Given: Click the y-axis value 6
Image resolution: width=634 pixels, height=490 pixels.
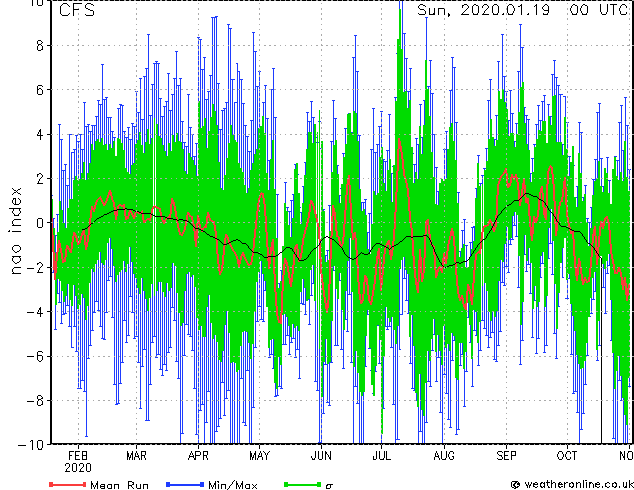Looking at the screenshot, I should coord(40,90).
